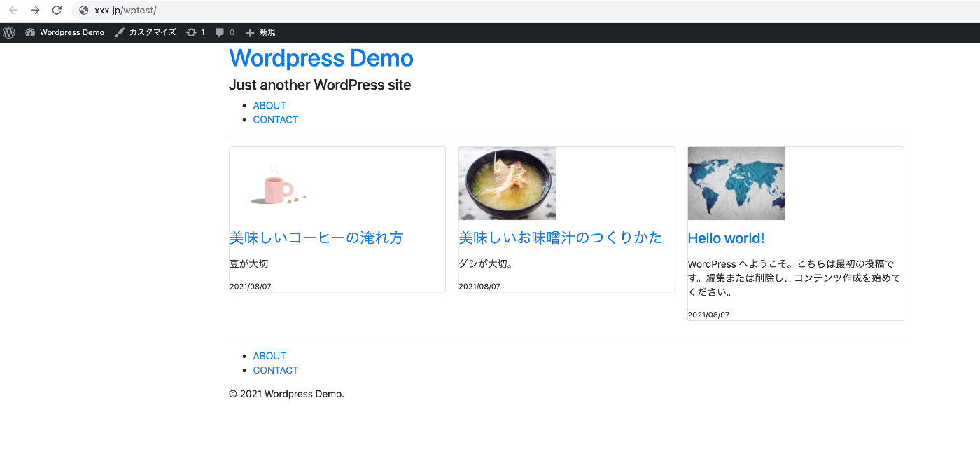Click the coffee mug post thumbnail
Viewport: 980px width, 452px height.
(x=279, y=184)
